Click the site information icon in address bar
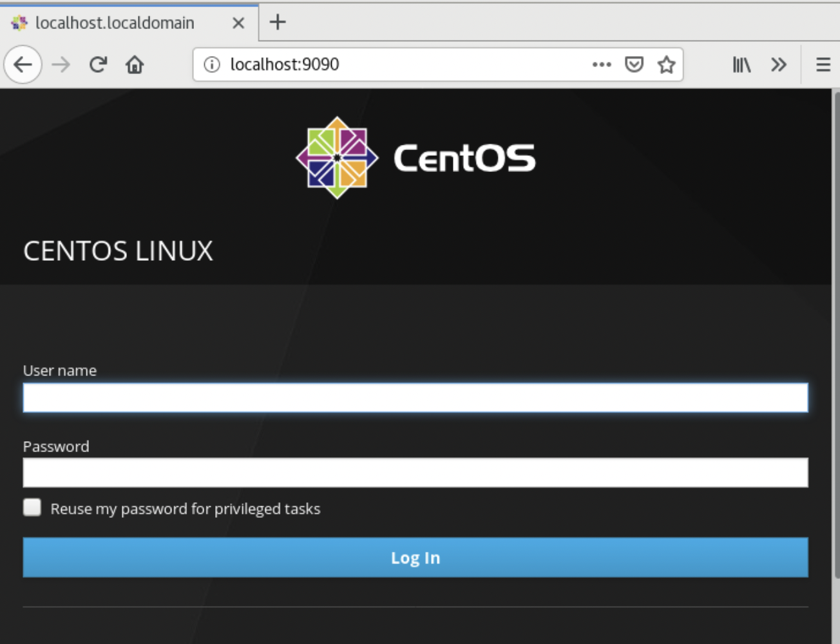The height and width of the screenshot is (644, 840). click(213, 64)
